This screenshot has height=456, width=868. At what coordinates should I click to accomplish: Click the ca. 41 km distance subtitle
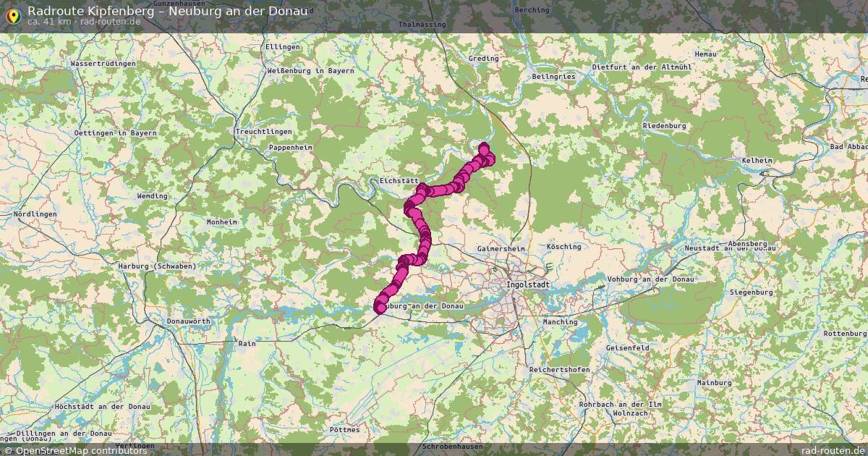click(x=50, y=22)
